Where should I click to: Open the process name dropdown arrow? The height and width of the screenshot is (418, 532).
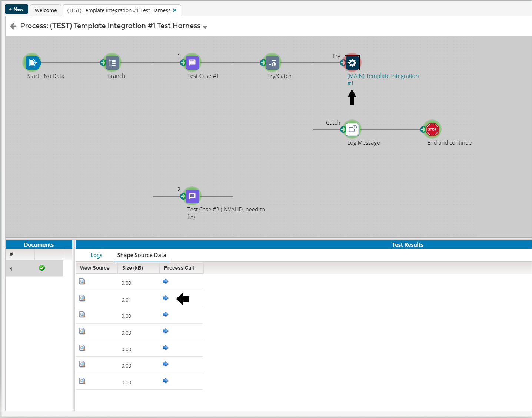(x=205, y=27)
